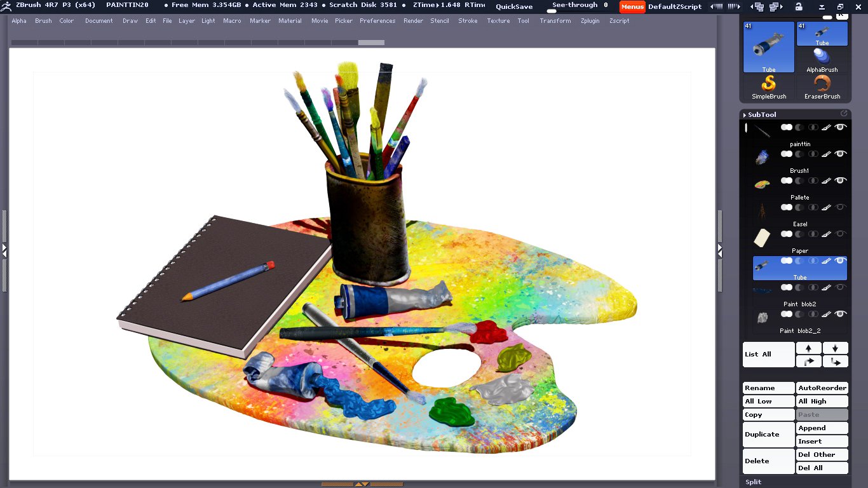Select the Paper subtool thumbnail
Screen dimensions: 868x488
(x=762, y=238)
